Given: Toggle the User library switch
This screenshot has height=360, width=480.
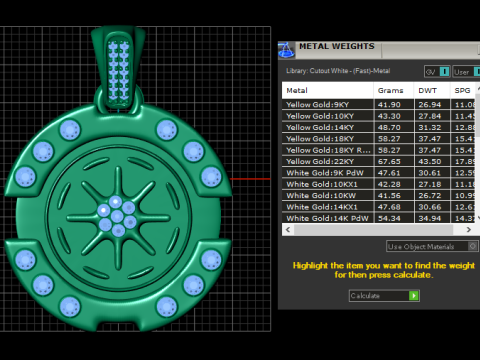Looking at the screenshot, I should pos(477,72).
